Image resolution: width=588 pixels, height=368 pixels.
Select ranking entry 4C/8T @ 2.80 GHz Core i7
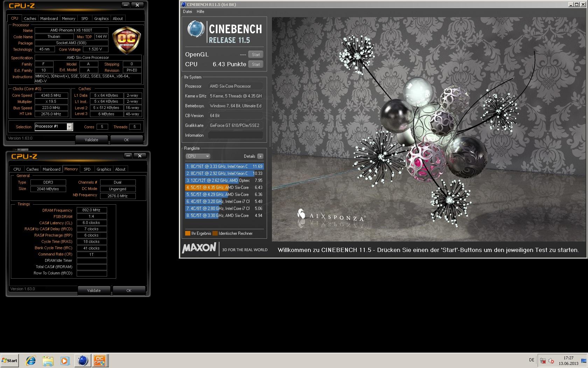224,209
